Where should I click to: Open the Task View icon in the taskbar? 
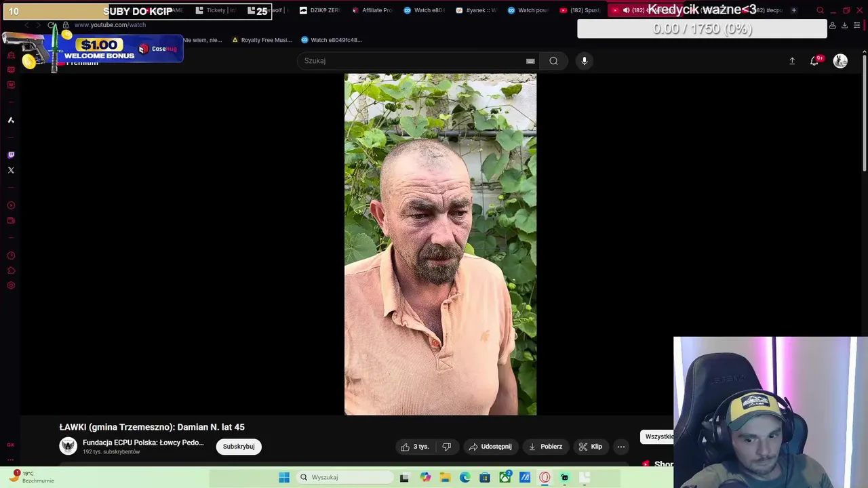[404, 477]
